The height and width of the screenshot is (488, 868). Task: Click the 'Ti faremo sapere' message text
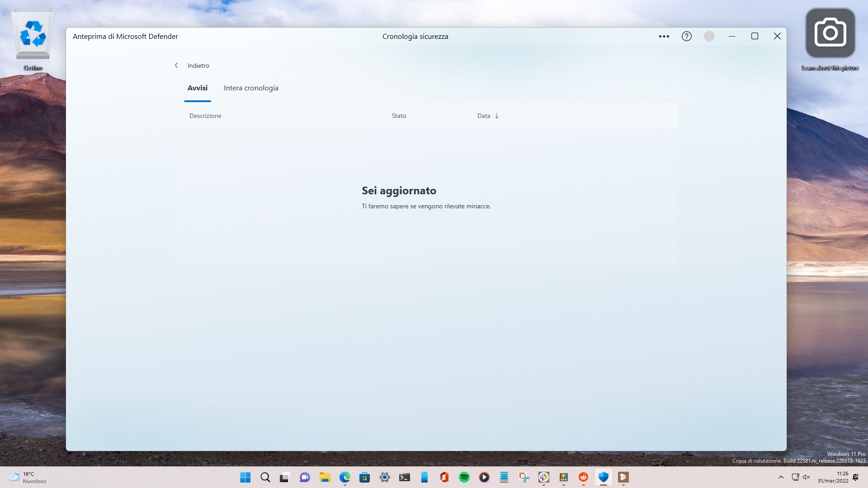pyautogui.click(x=426, y=206)
